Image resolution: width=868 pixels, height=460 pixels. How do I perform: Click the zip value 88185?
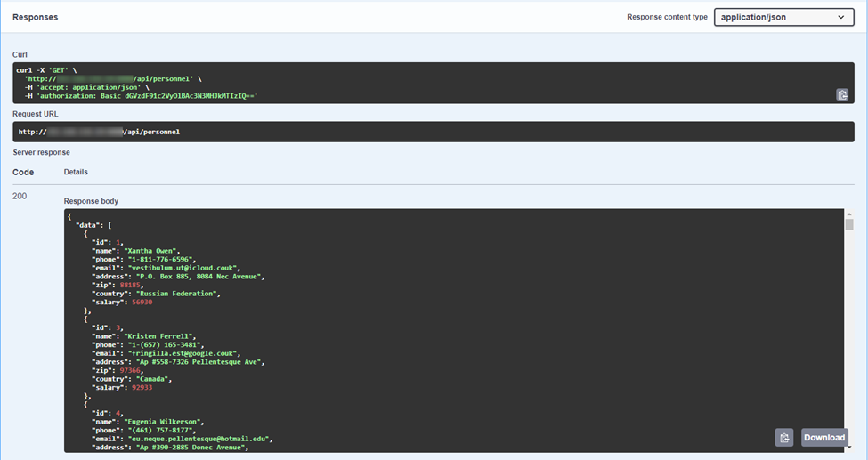pyautogui.click(x=130, y=285)
